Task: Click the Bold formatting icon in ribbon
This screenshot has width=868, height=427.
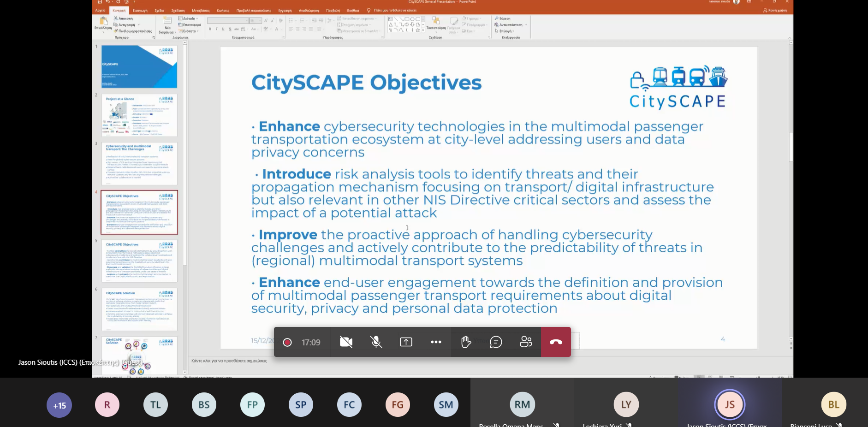Action: 210,29
